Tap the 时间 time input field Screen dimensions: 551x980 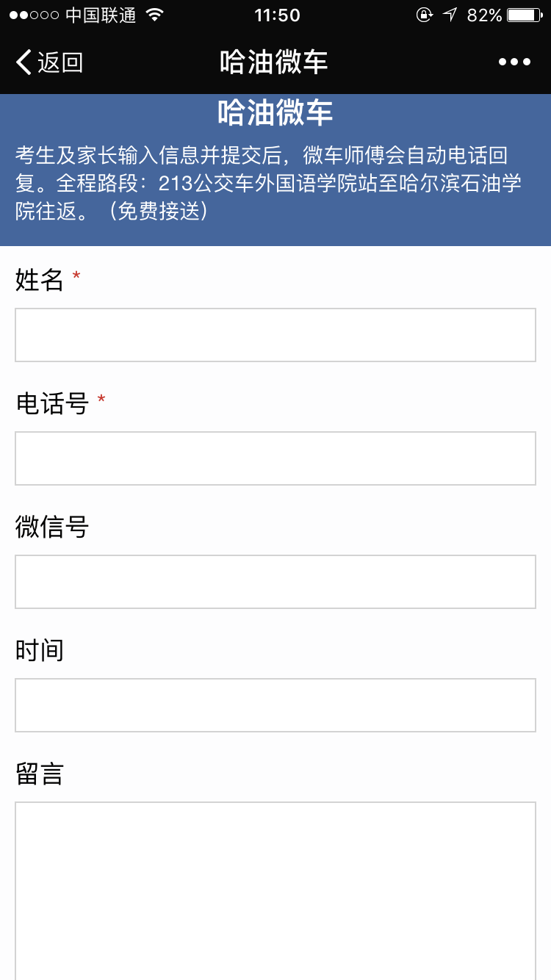click(275, 705)
